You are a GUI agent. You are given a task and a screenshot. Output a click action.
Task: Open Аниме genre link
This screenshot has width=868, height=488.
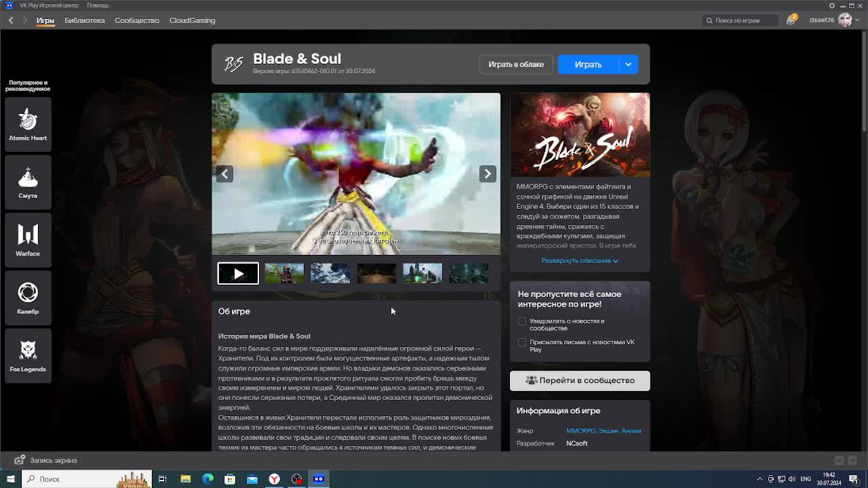pyautogui.click(x=631, y=431)
